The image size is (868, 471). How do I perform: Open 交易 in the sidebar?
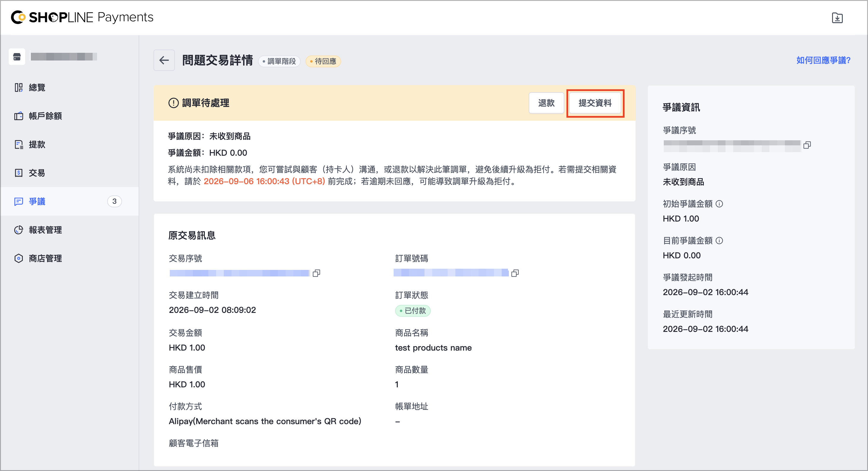[69, 173]
